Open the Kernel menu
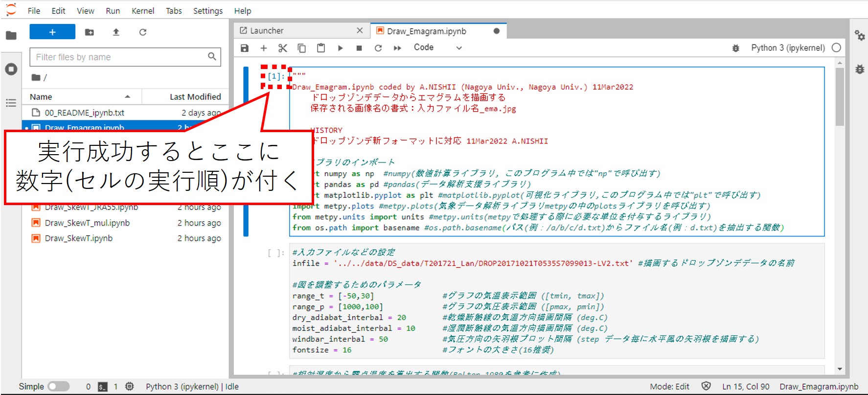 (143, 10)
